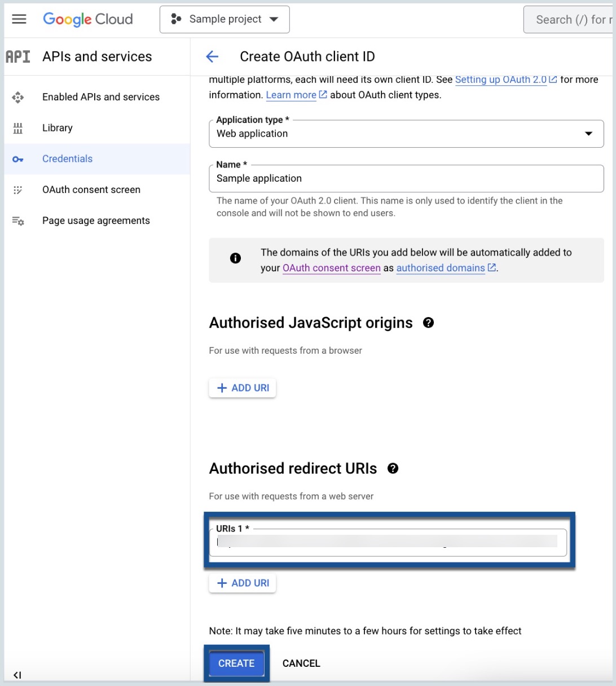Image resolution: width=616 pixels, height=686 pixels.
Task: Click the Google Cloud logo
Action: (88, 19)
